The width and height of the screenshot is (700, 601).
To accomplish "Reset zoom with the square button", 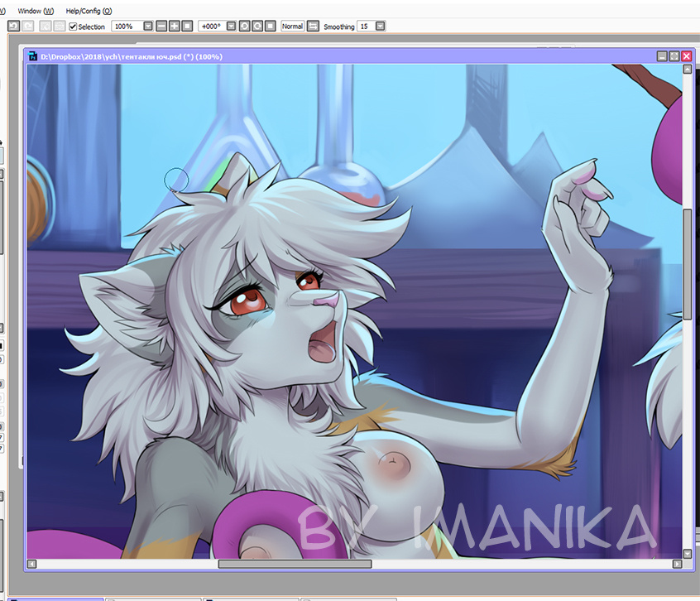I will pyautogui.click(x=188, y=26).
